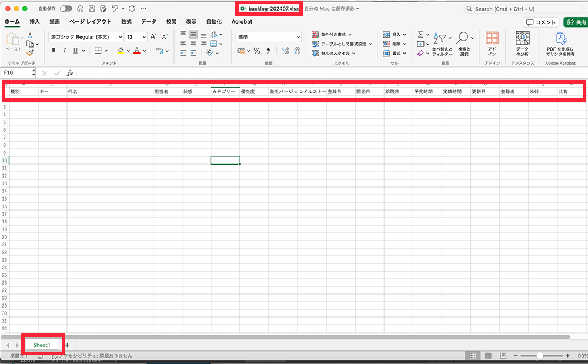Image resolution: width=588 pixels, height=364 pixels.
Task: Click the Clear eraser icon
Action: 421,54
